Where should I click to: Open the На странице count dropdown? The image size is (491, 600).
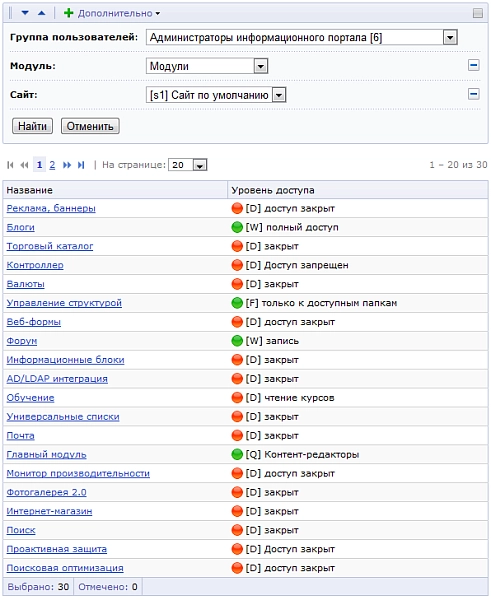[200, 165]
